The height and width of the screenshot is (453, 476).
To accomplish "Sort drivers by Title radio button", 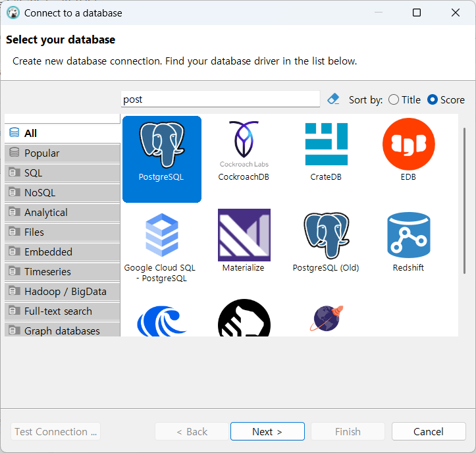I will point(394,99).
